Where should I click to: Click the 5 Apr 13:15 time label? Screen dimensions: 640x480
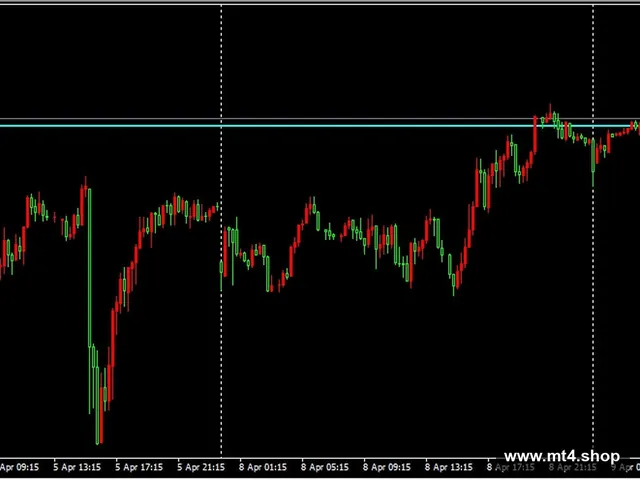77,467
